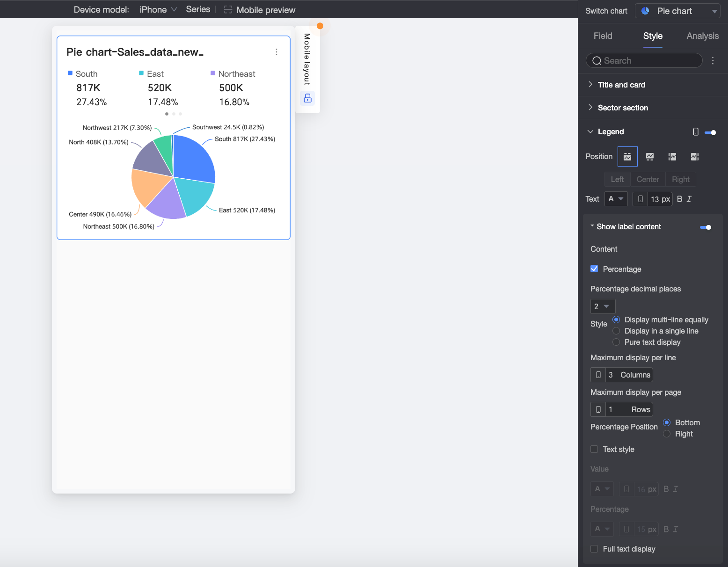Switch to the Analysis tab
The image size is (728, 567).
(702, 36)
